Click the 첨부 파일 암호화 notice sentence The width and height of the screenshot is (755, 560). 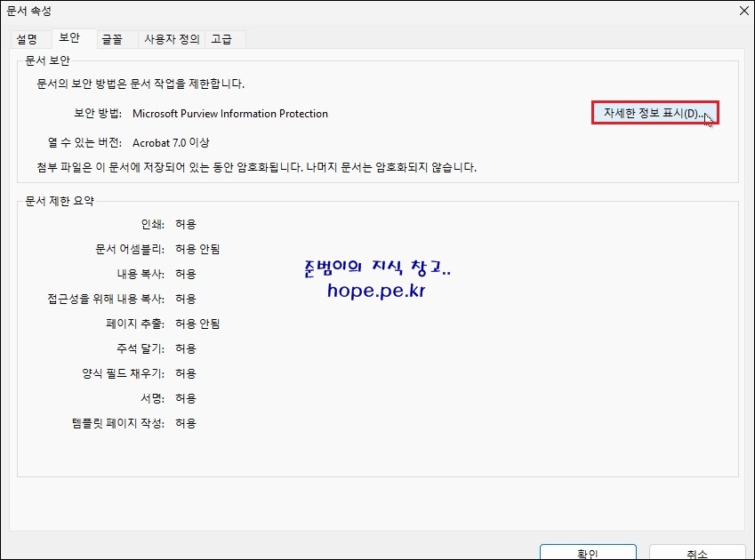point(257,167)
